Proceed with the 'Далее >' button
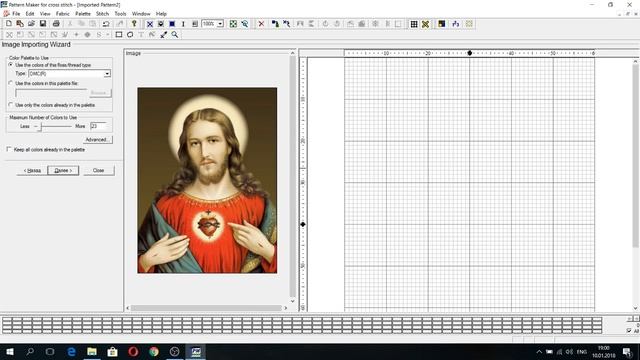Viewport: 640px width, 360px height. [63, 171]
